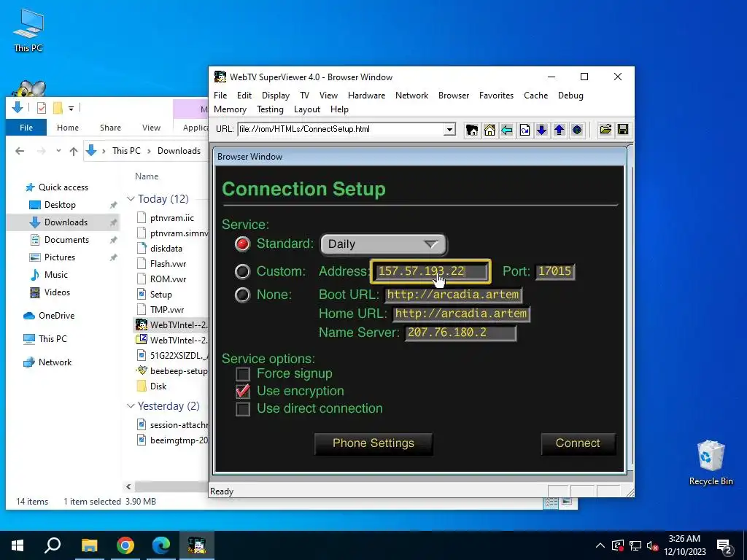Click the floppy disk save icon
Viewport: 747px width, 560px height.
(x=623, y=130)
